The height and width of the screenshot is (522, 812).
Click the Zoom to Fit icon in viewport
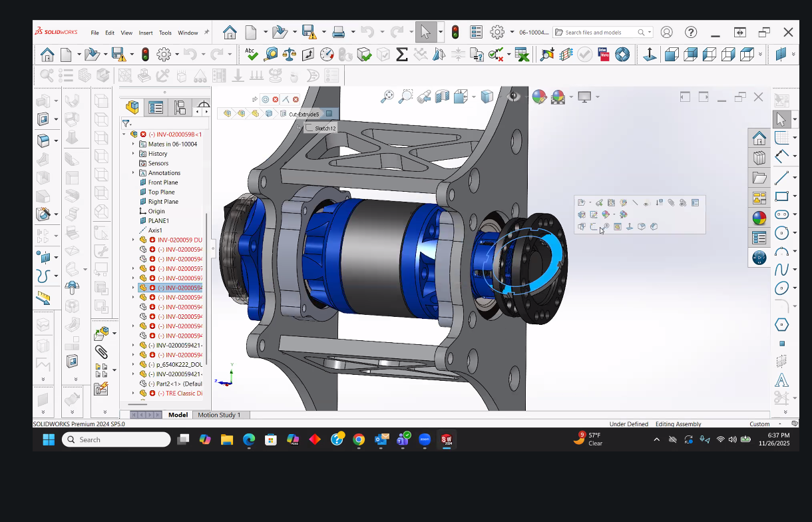[387, 97]
